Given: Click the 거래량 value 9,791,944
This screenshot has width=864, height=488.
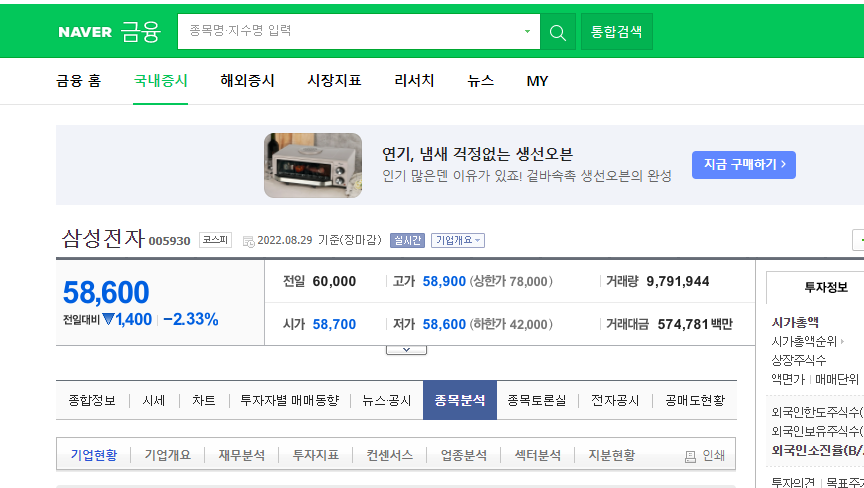Looking at the screenshot, I should point(678,281).
